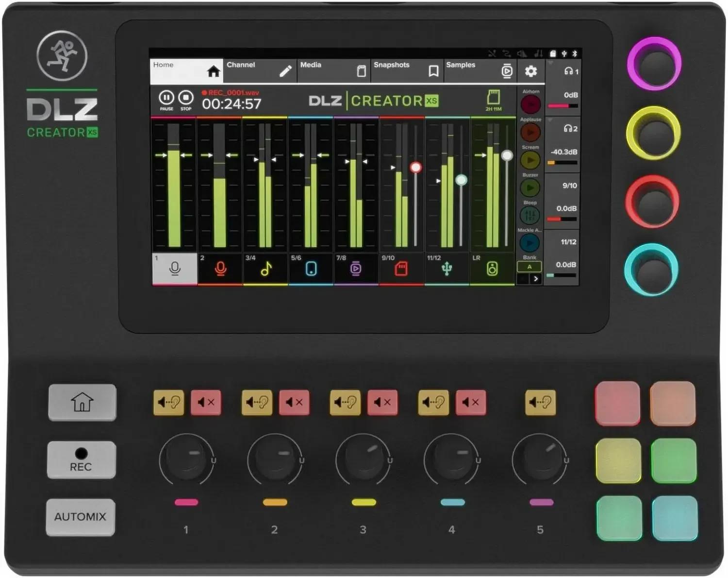
Task: Trigger the Airhorn sample pad
Action: coord(530,103)
